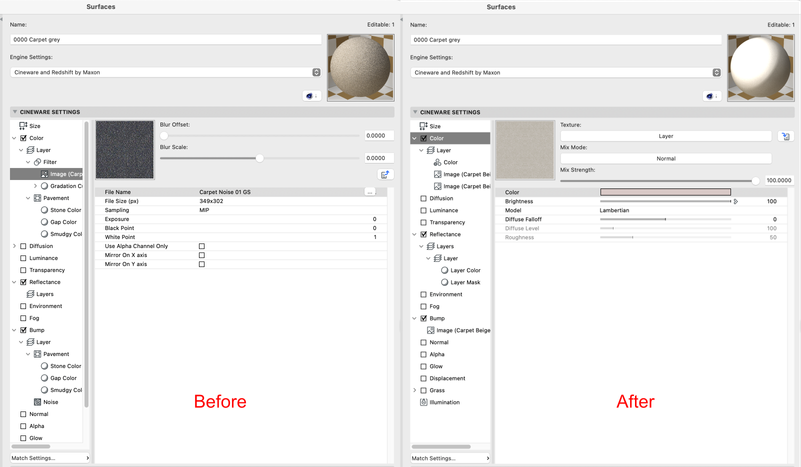Click the texture load icon beside Layer field
801x467 pixels.
(786, 136)
